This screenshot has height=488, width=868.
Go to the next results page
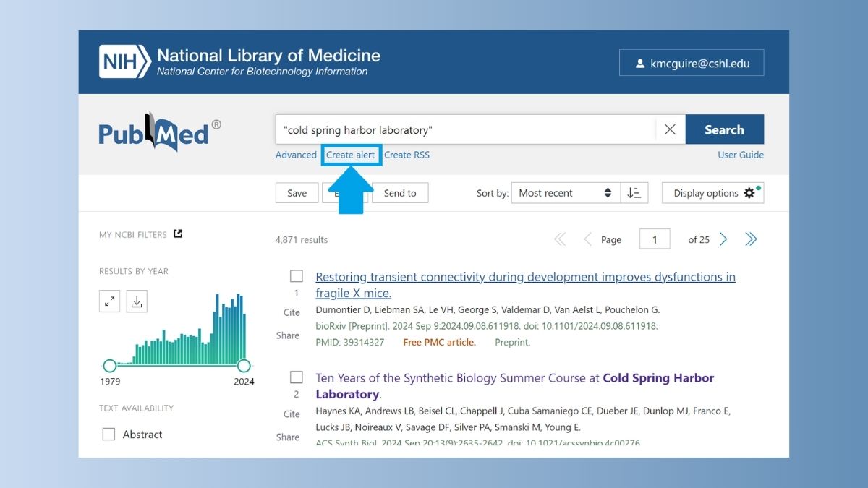point(723,239)
